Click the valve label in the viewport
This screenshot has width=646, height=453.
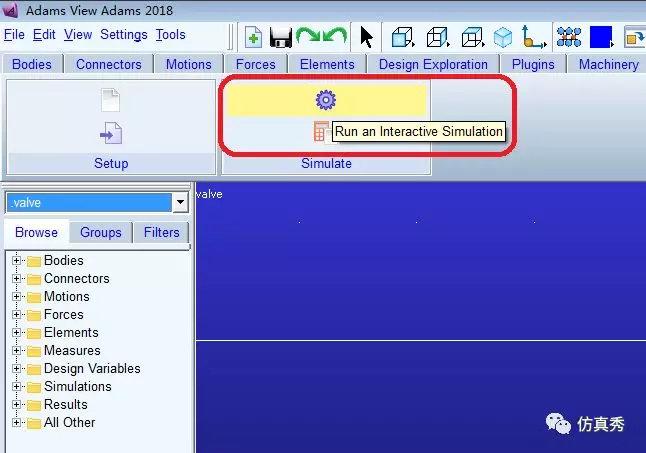pos(209,194)
